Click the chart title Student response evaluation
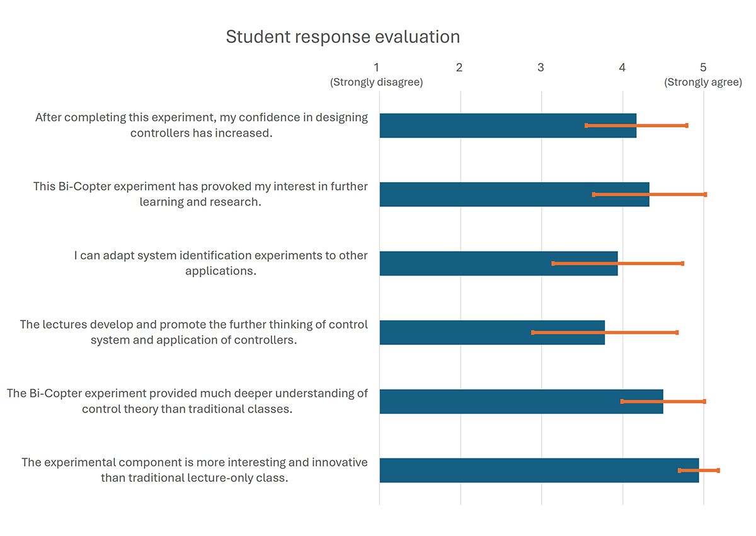This screenshot has height=536, width=756. [x=343, y=37]
